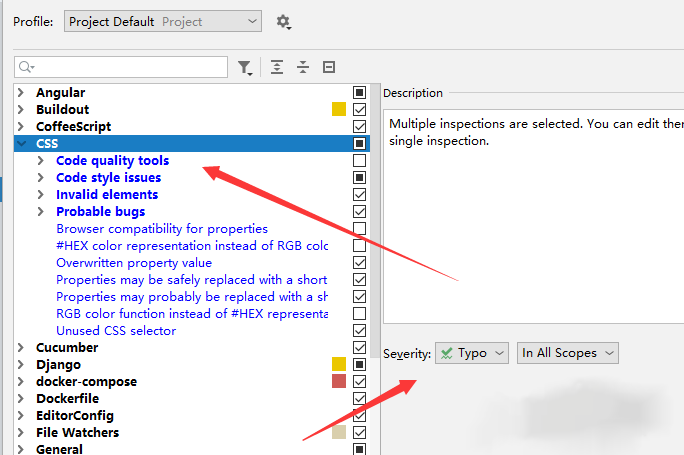684x455 pixels.
Task: Click the yellow severity swatch beside Buildout
Action: tap(339, 109)
